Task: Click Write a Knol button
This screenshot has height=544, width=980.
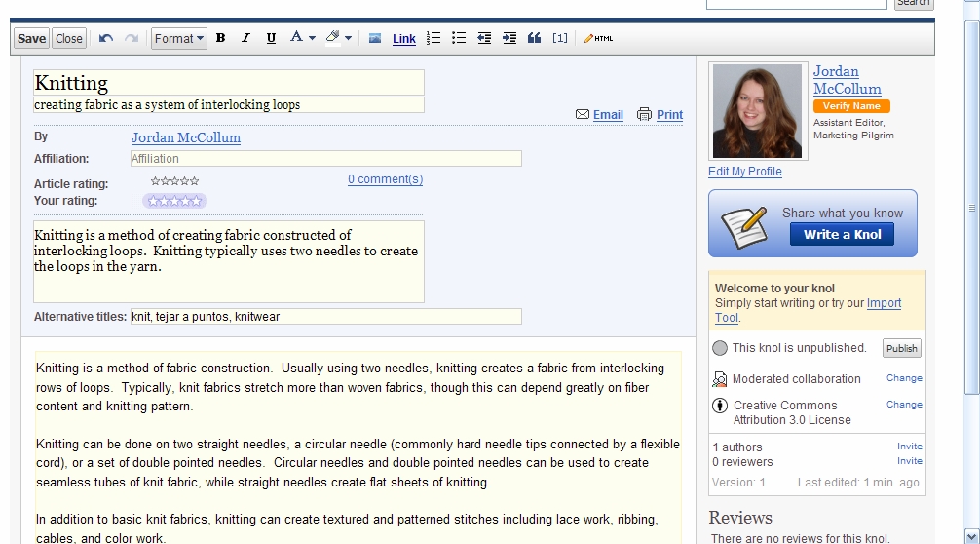Action: click(x=842, y=234)
